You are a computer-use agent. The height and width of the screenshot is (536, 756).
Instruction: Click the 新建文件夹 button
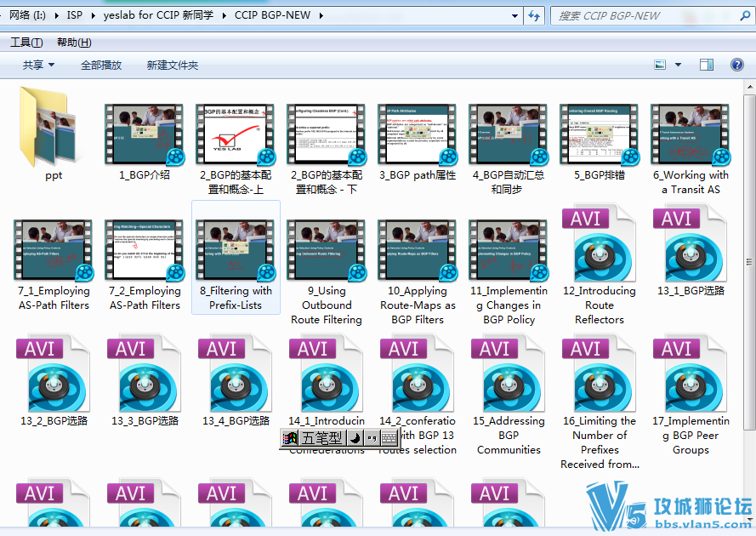coord(173,65)
